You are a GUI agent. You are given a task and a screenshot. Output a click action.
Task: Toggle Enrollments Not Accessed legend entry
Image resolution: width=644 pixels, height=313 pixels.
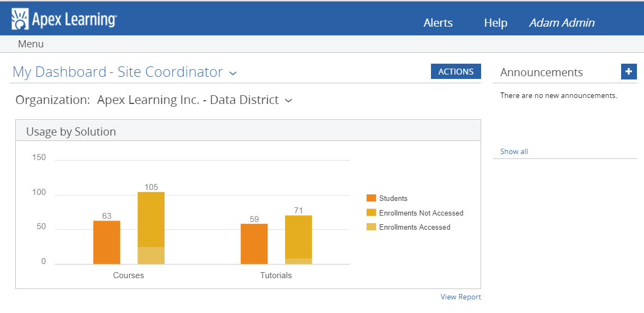[421, 213]
